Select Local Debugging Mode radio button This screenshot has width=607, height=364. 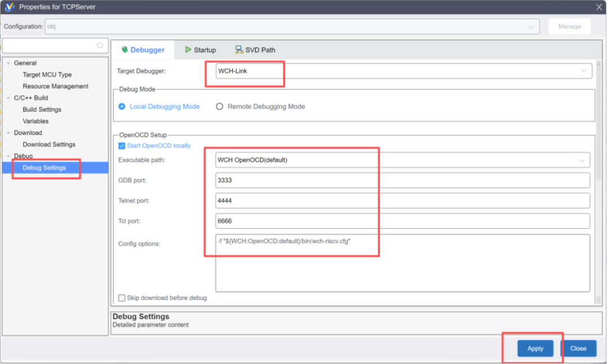tap(122, 106)
